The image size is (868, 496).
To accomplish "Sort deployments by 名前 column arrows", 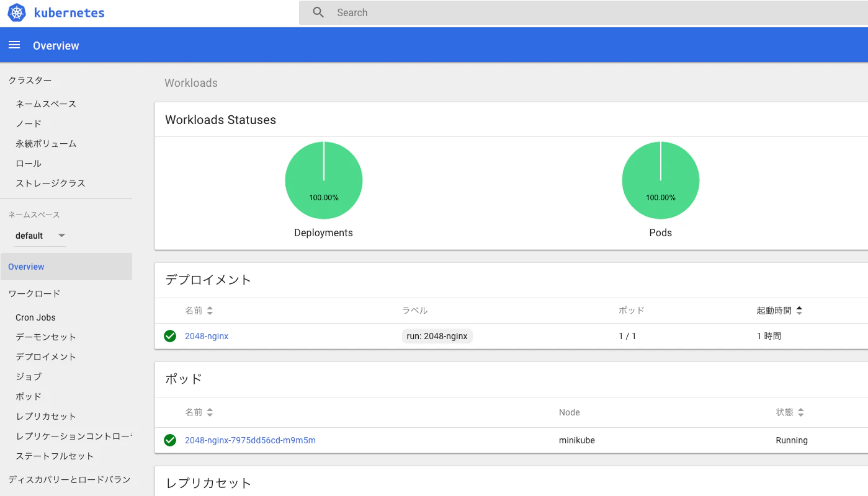I will [210, 311].
